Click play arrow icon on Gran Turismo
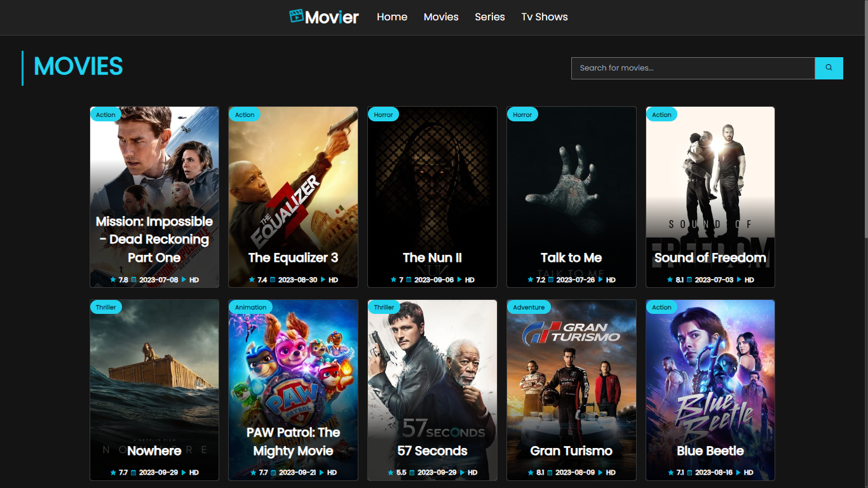Viewport: 868px width, 488px height. pyautogui.click(x=601, y=473)
